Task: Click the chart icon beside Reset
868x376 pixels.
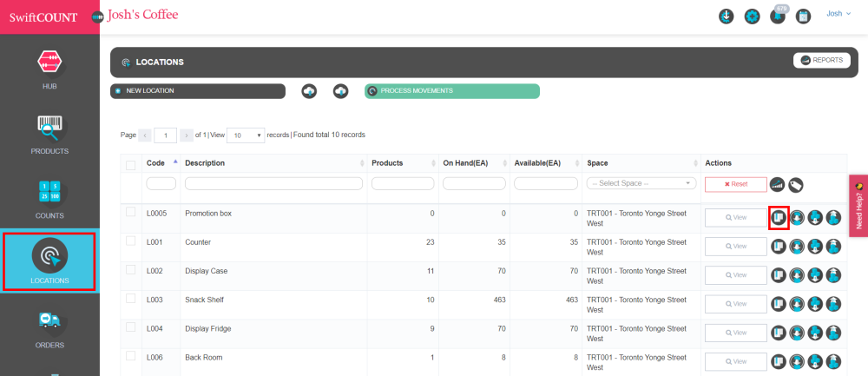Action: [778, 185]
